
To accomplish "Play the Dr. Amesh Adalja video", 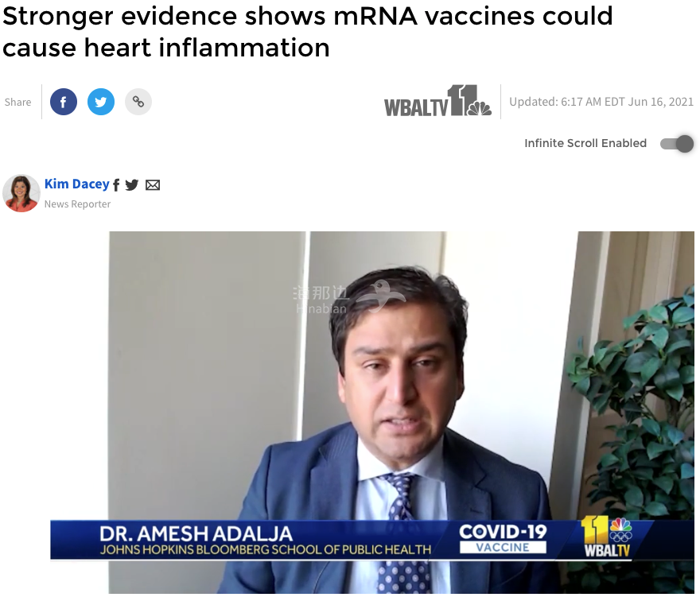I will 402,413.
